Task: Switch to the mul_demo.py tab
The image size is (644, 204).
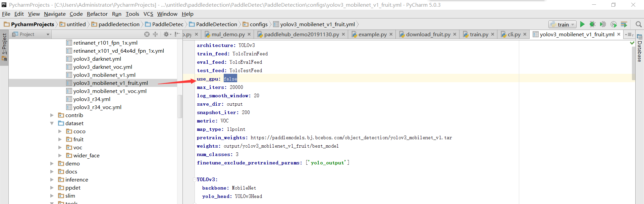Action: click(x=228, y=34)
